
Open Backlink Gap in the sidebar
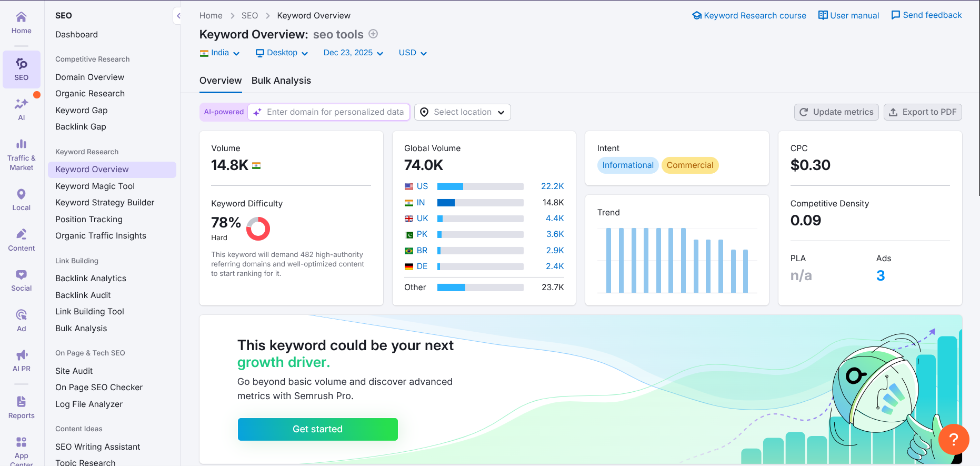click(81, 127)
